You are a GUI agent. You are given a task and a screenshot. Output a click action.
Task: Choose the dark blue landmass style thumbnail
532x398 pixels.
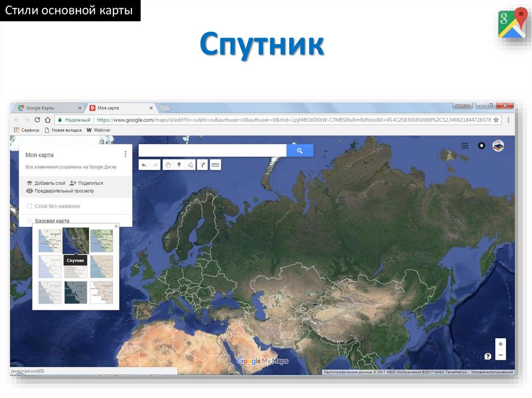[x=76, y=293]
